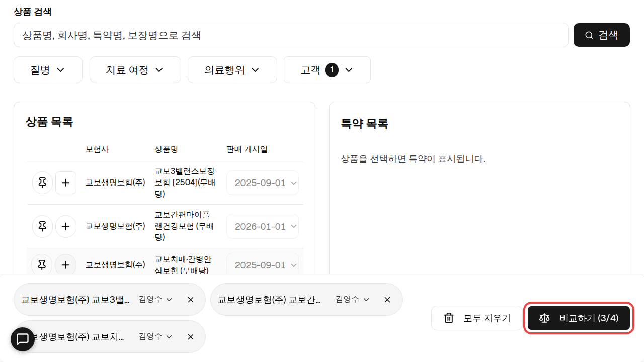Select product name 교보치매·간병안심보험 (무배당)
644x362 pixels.
pos(183,264)
